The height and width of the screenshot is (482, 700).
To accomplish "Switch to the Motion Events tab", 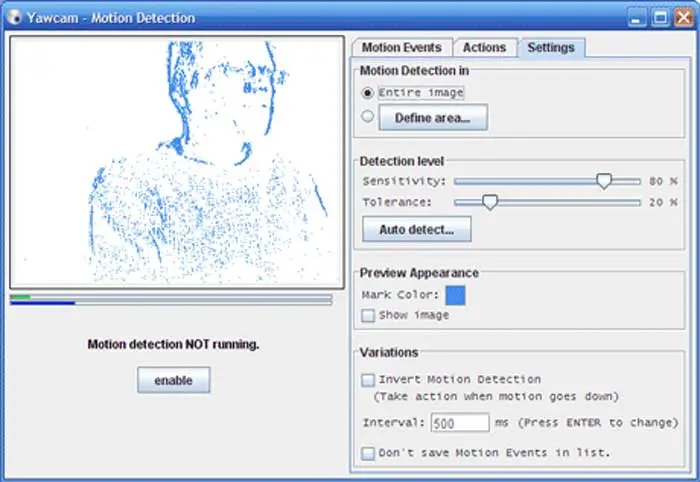I will (x=402, y=47).
